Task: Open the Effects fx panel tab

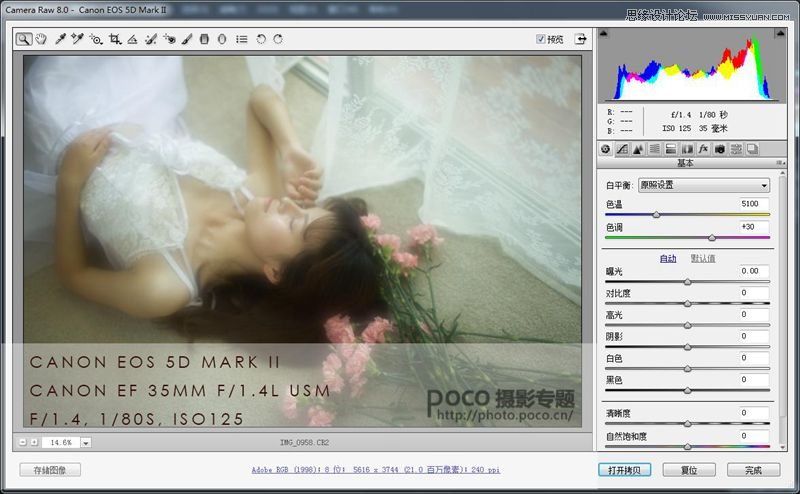Action: tap(704, 149)
